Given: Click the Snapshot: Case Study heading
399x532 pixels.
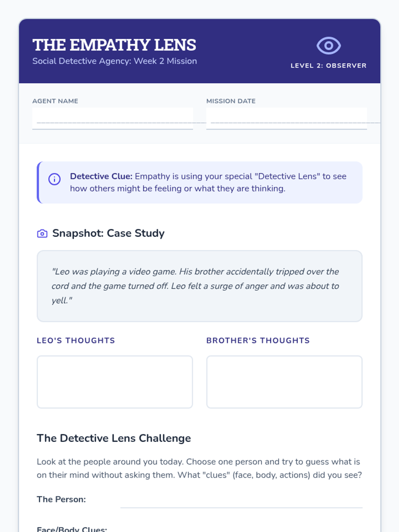Looking at the screenshot, I should 108,233.
